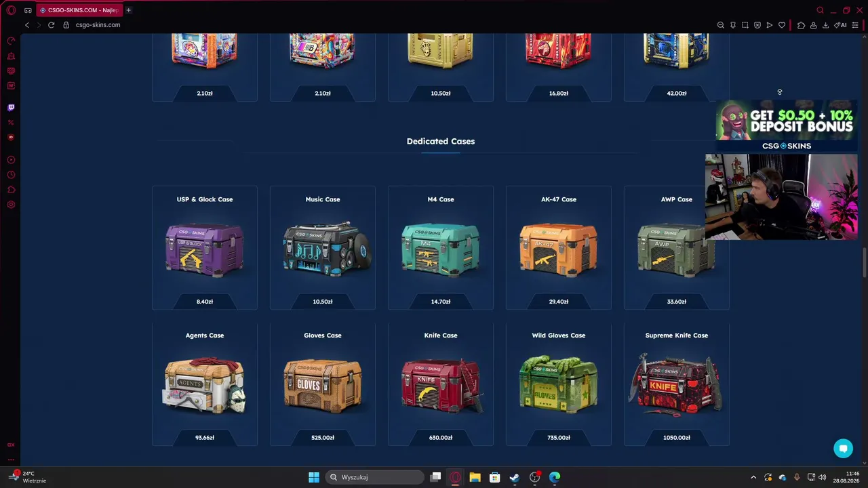The image size is (868, 488).
Task: Open Microsoft Edge from the taskbar
Action: (x=555, y=477)
